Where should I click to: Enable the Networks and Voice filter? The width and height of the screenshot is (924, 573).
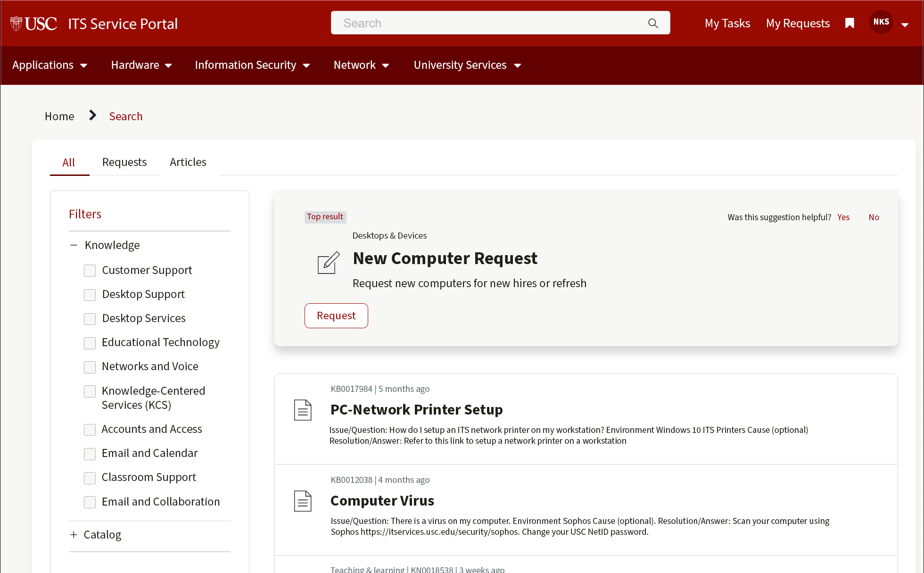click(90, 367)
